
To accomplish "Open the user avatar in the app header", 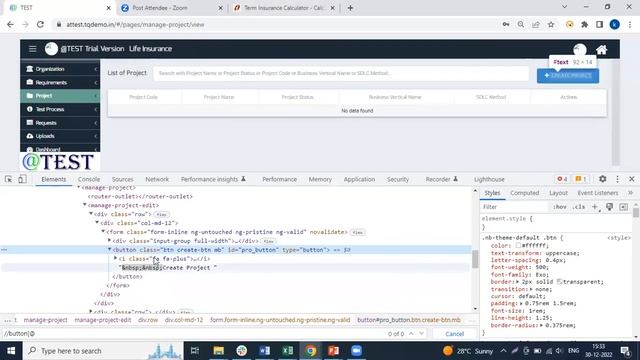I will coord(580,49).
